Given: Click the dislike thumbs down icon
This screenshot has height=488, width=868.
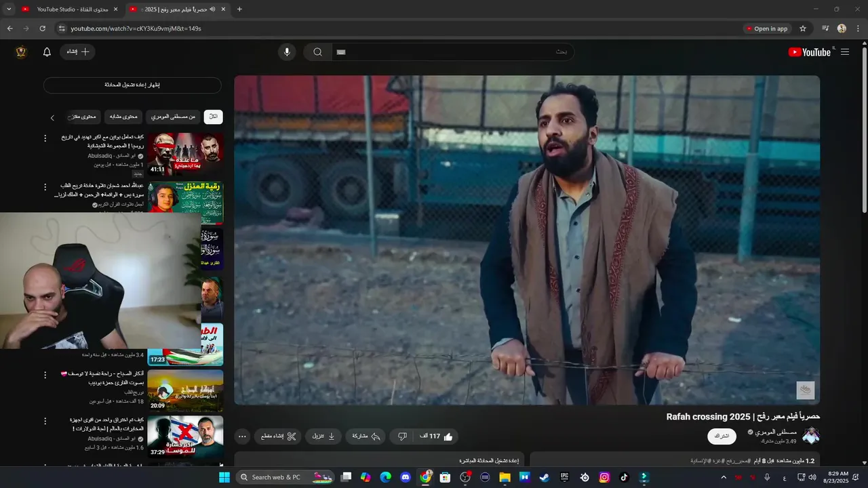Looking at the screenshot, I should (x=402, y=436).
